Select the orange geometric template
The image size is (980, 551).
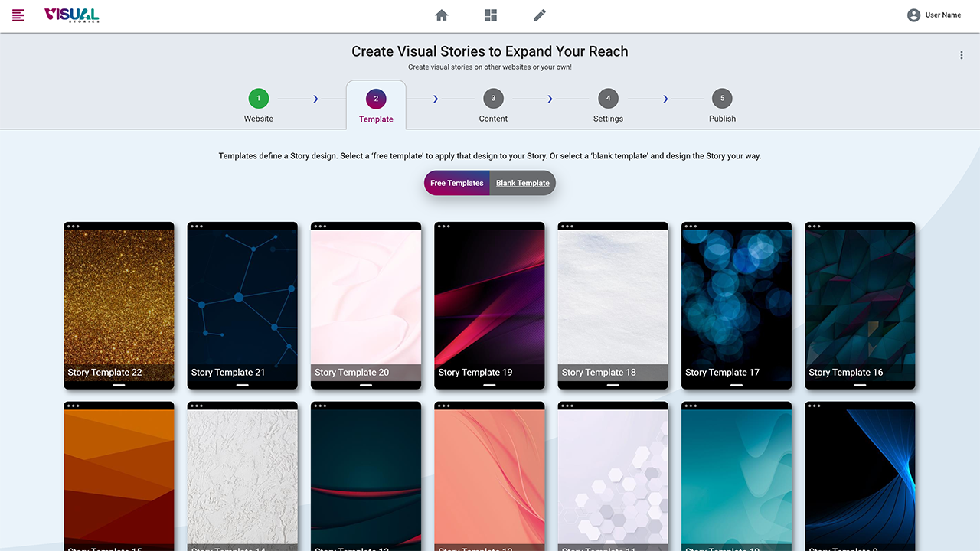pos(119,476)
